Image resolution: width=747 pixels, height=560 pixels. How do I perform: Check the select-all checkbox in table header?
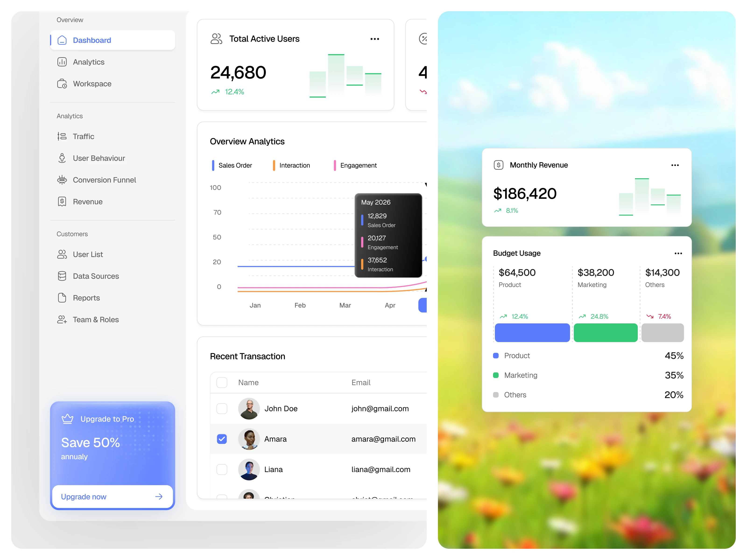[222, 382]
